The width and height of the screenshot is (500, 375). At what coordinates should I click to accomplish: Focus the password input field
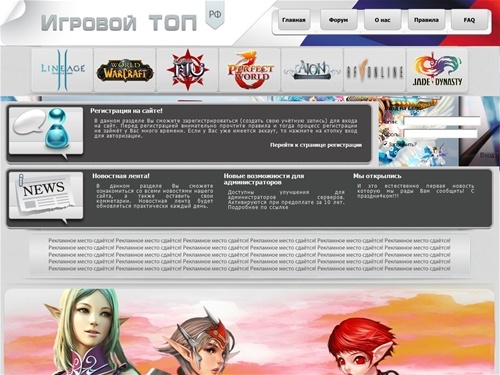pos(441,133)
